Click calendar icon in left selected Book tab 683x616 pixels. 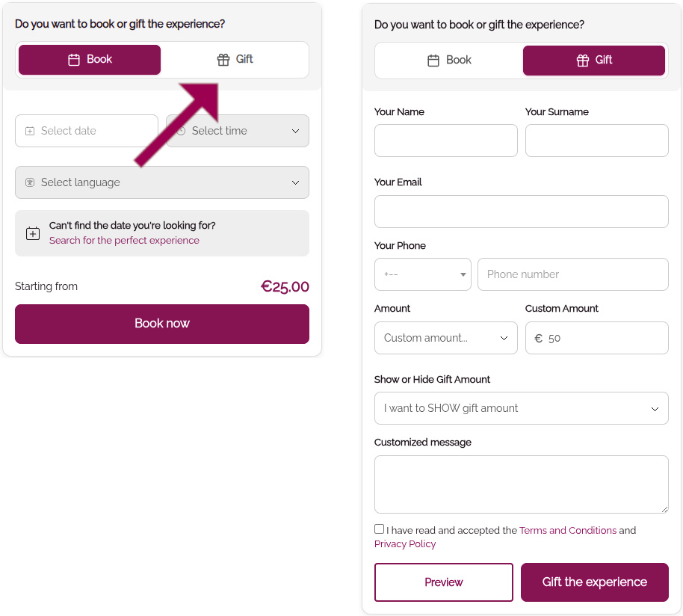click(x=74, y=60)
